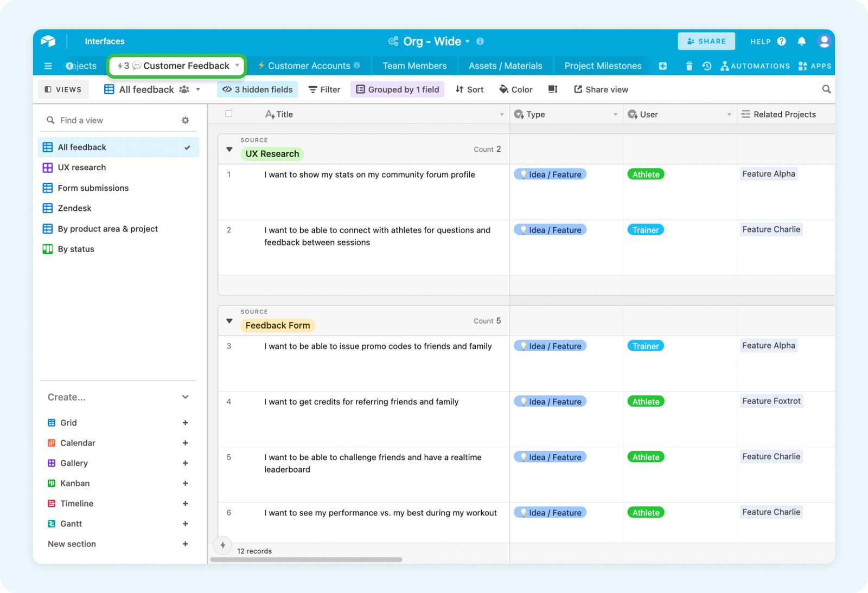This screenshot has width=868, height=593.
Task: Toggle the select-all rows checkbox
Action: (x=229, y=114)
